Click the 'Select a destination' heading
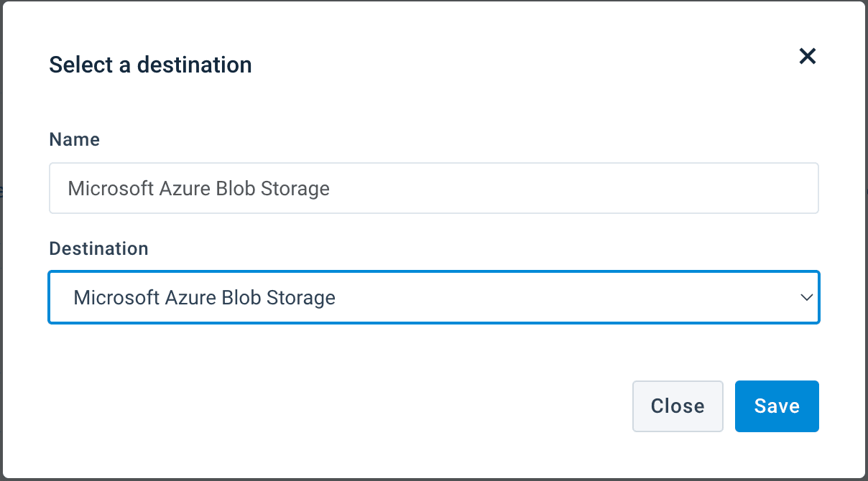868x481 pixels. click(150, 65)
